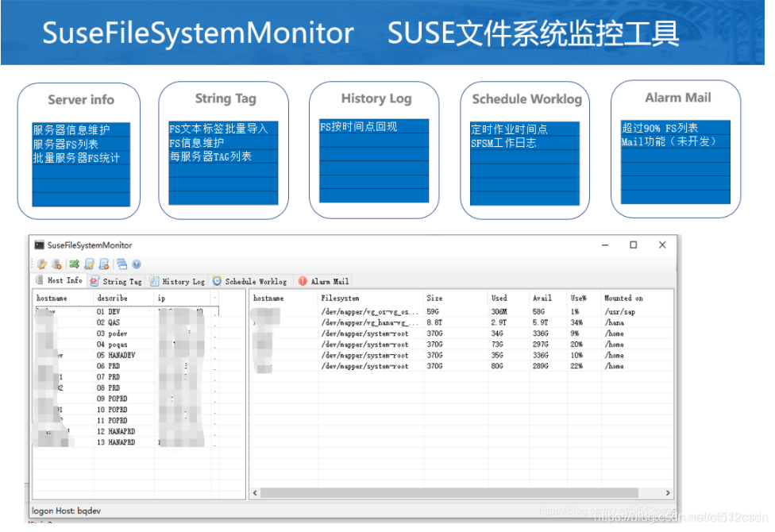
Task: Select the 03 podev host row
Action: pyautogui.click(x=126, y=333)
